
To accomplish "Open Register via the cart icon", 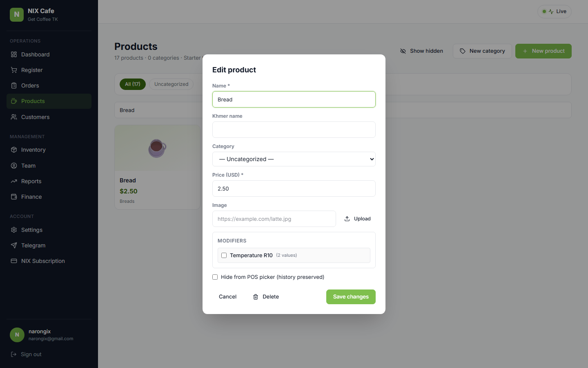I will click(14, 70).
